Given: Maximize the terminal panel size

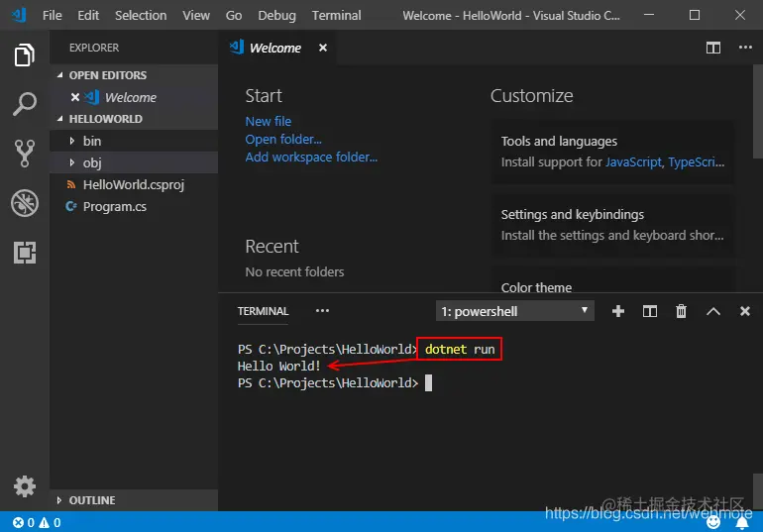Looking at the screenshot, I should point(713,311).
